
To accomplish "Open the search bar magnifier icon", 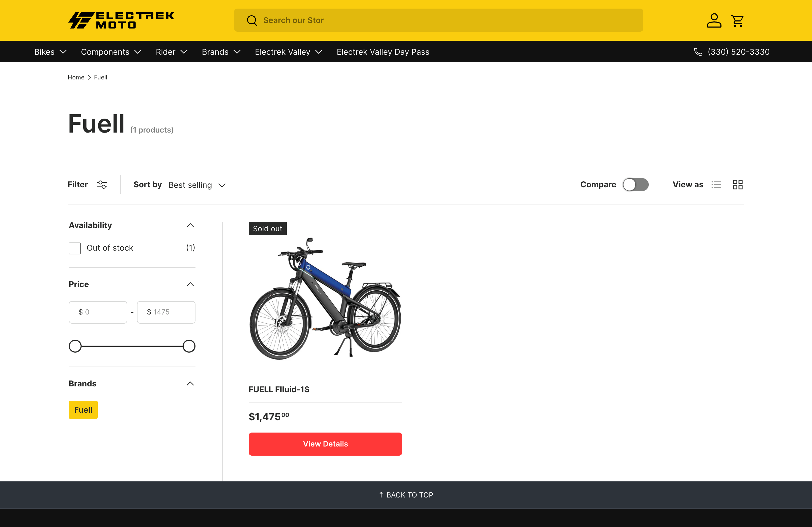I will tap(252, 20).
